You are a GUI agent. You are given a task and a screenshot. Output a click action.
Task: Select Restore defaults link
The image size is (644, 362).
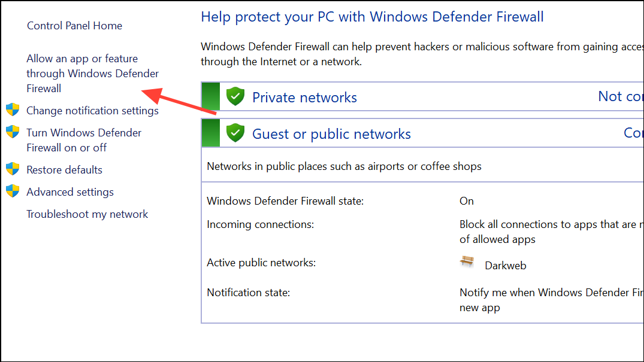pos(65,169)
